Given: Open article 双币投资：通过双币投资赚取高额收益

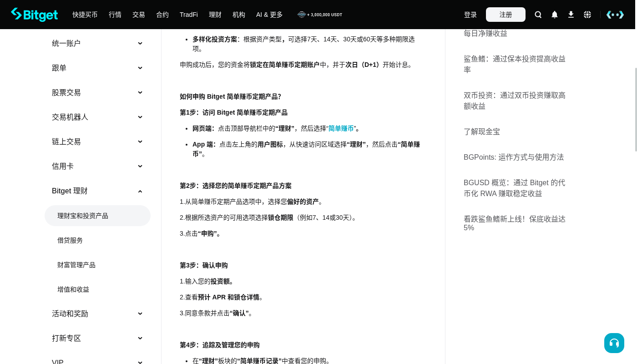Looking at the screenshot, I should pyautogui.click(x=515, y=101).
